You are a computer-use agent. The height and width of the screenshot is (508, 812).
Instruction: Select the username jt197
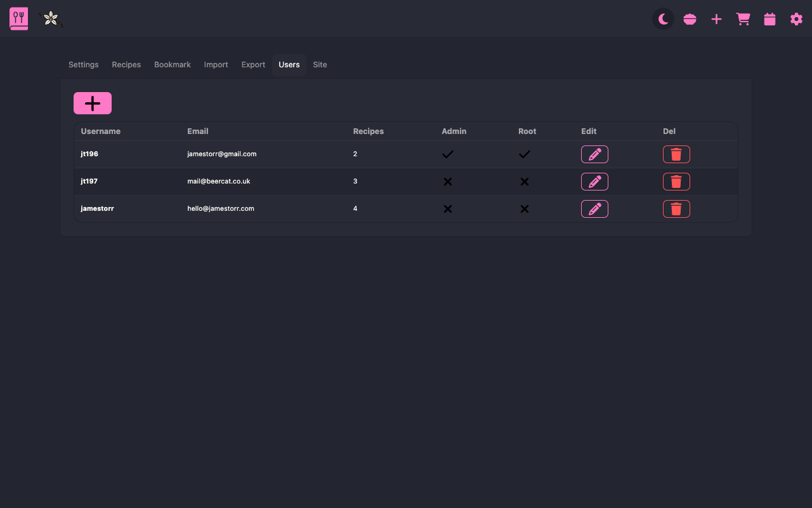tap(89, 182)
